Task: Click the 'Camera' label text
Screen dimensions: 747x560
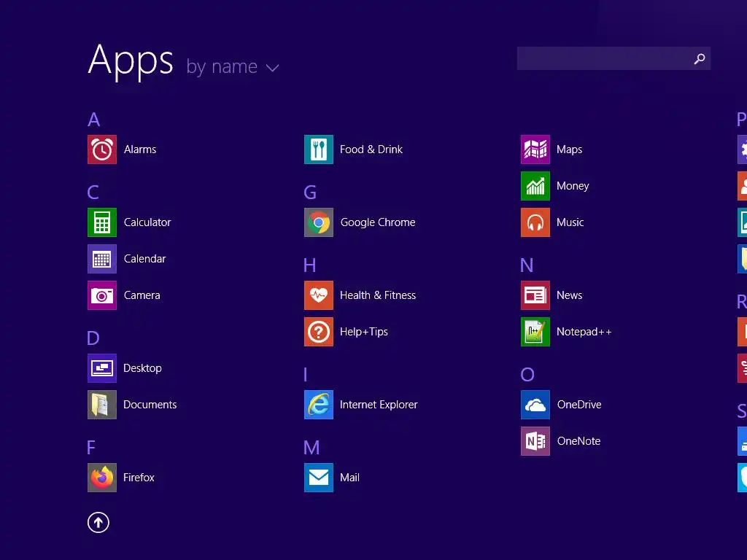Action: 142,295
